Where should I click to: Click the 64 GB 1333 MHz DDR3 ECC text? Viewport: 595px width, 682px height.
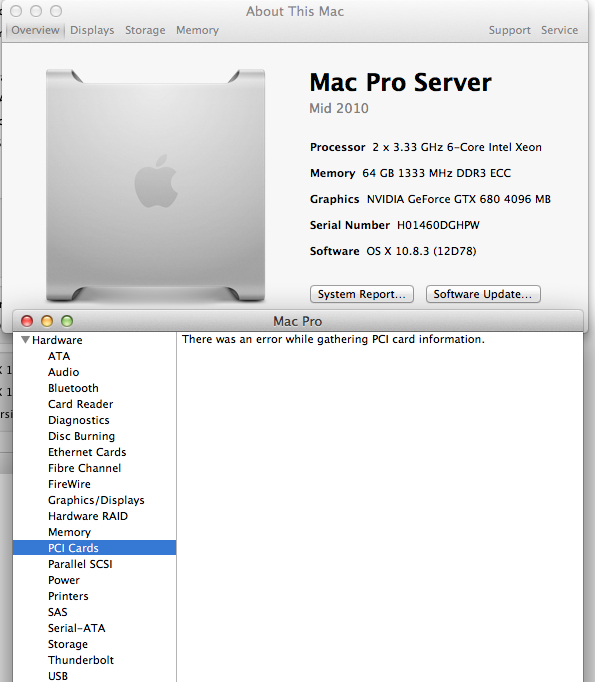point(437,173)
